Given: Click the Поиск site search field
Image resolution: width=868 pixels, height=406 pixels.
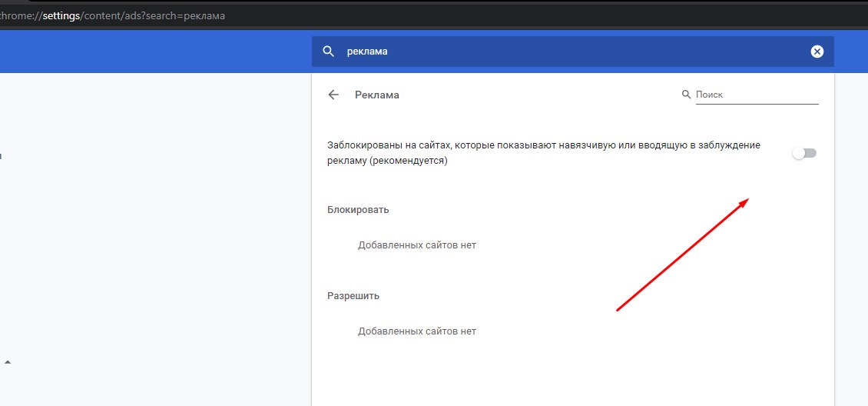Looking at the screenshot, I should point(757,95).
